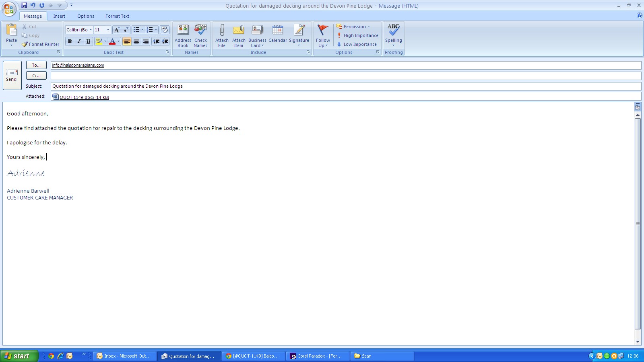
Task: Save the message from Quick Access Toolbar
Action: [x=24, y=5]
